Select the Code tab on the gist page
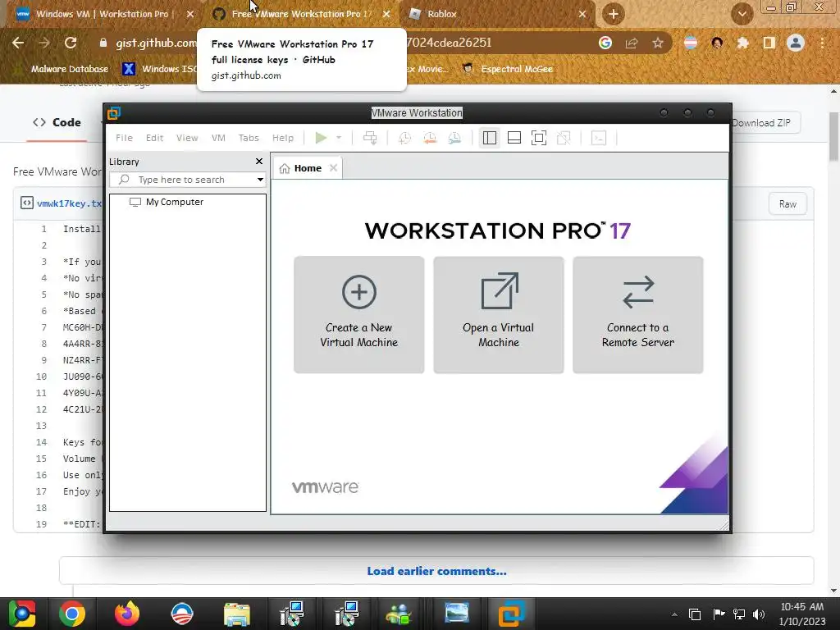The image size is (840, 630). pos(57,122)
